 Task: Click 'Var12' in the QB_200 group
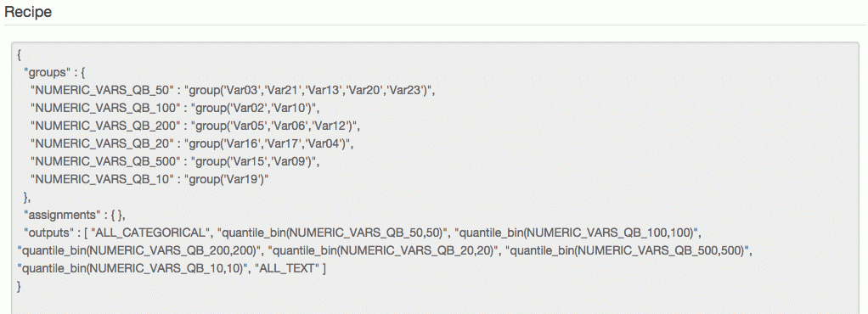coord(330,126)
